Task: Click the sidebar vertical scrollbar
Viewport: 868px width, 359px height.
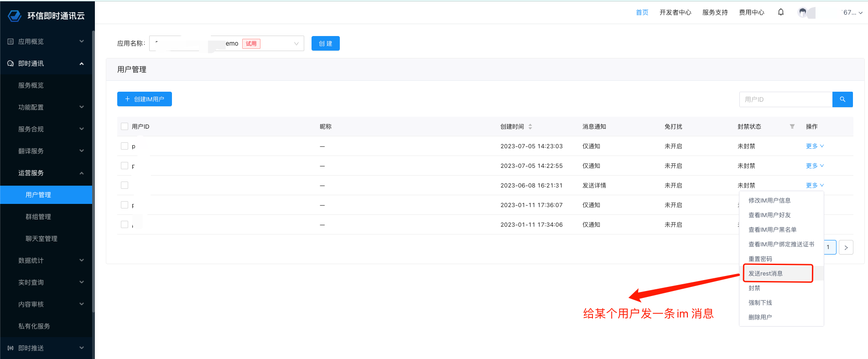Action: pos(94,171)
